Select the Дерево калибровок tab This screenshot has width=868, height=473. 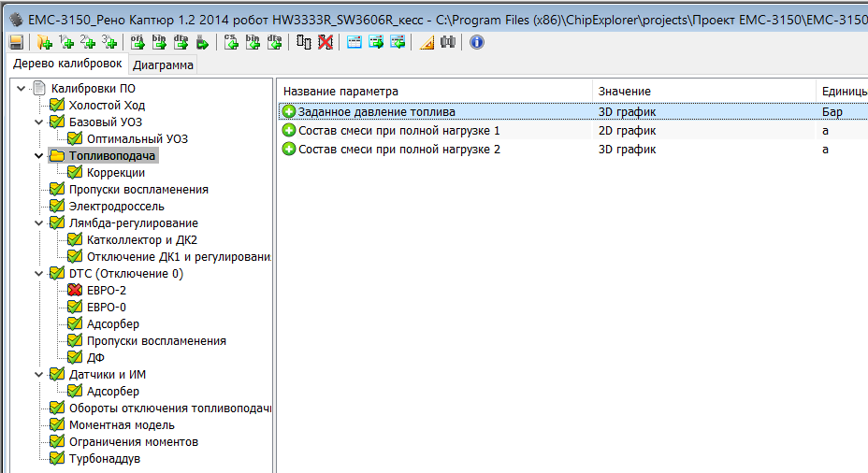pos(66,64)
